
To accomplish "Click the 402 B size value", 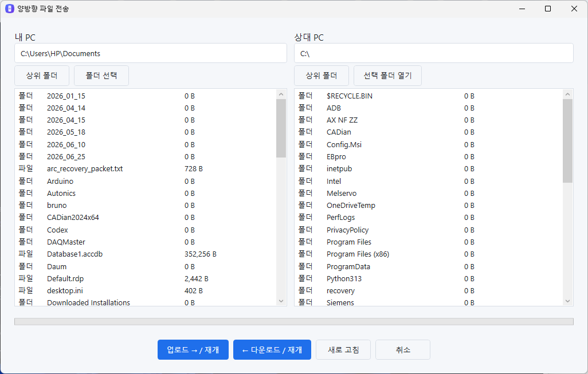I will [194, 290].
